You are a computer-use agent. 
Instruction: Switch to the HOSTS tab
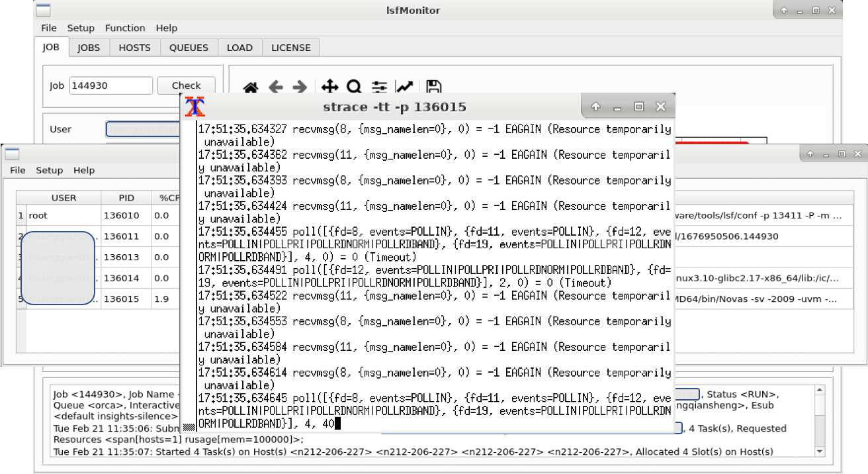click(x=134, y=47)
